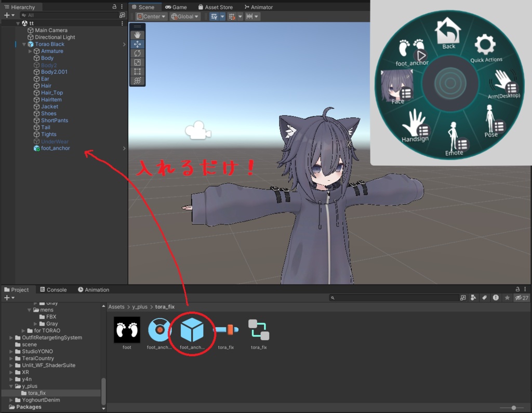Click the search-by-label tag icon
The height and width of the screenshot is (413, 532).
(485, 298)
